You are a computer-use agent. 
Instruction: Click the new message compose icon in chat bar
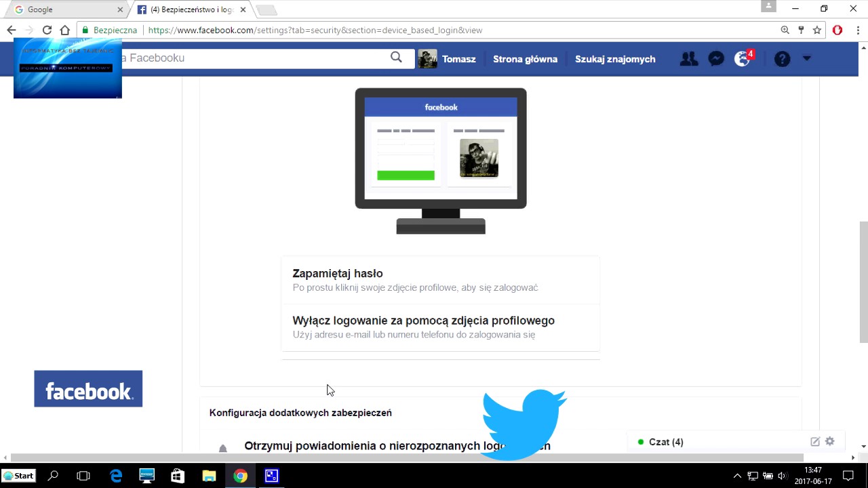point(815,441)
